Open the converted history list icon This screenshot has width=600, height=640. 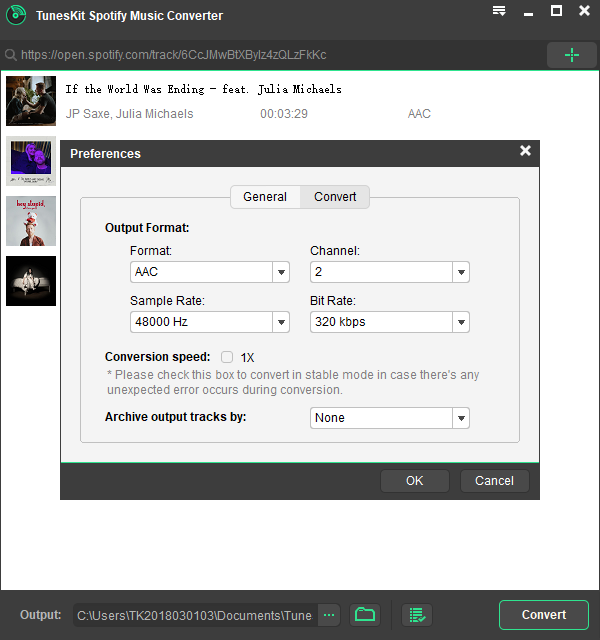(417, 615)
